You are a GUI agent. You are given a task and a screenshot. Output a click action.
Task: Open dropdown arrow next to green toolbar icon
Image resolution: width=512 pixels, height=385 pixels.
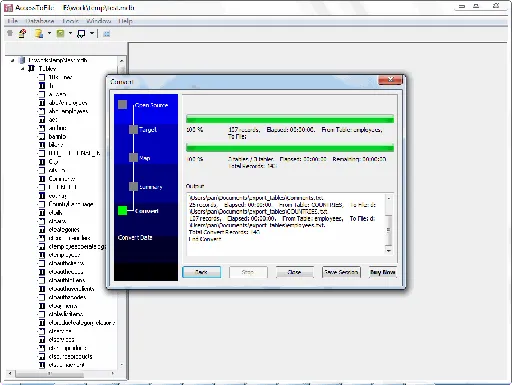point(70,33)
